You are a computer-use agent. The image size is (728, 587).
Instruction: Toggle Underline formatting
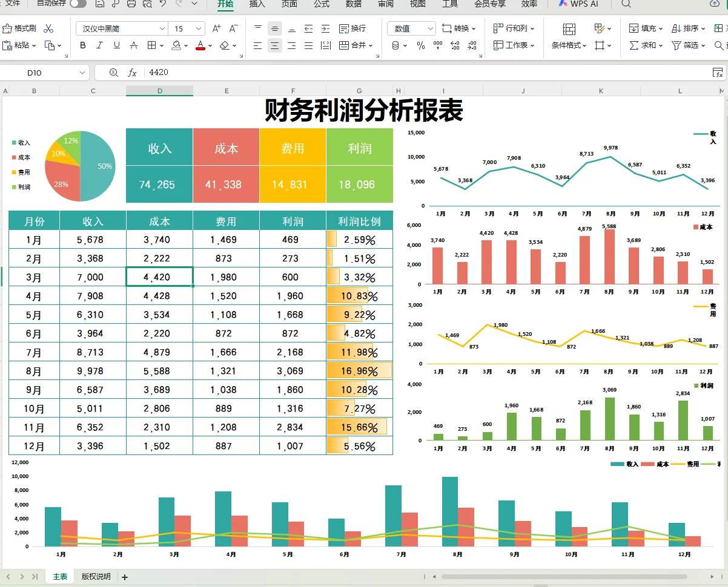pos(117,45)
